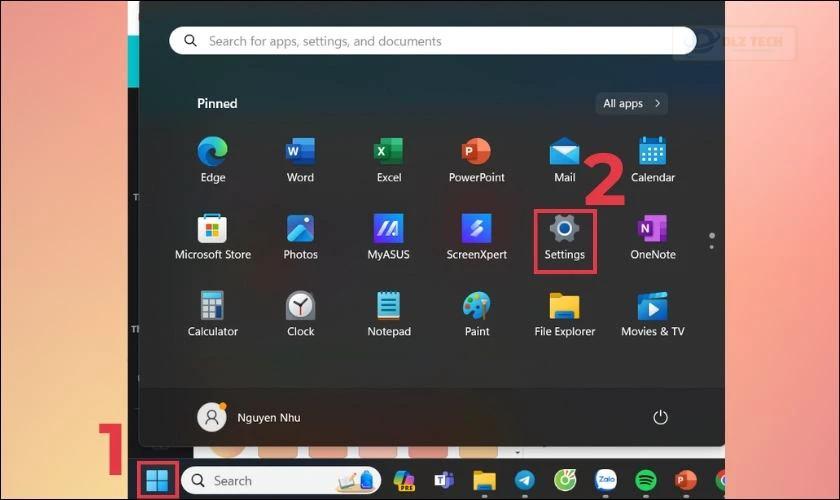Go to the next pinned apps page dot
The height and width of the screenshot is (500, 840).
click(x=711, y=247)
